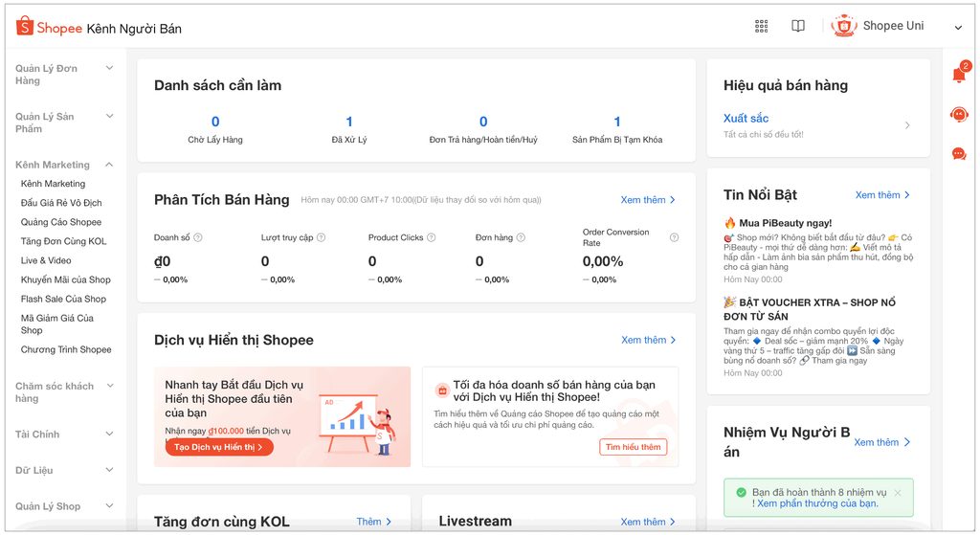Click help icon next to Lượt truy cập

[x=322, y=237]
